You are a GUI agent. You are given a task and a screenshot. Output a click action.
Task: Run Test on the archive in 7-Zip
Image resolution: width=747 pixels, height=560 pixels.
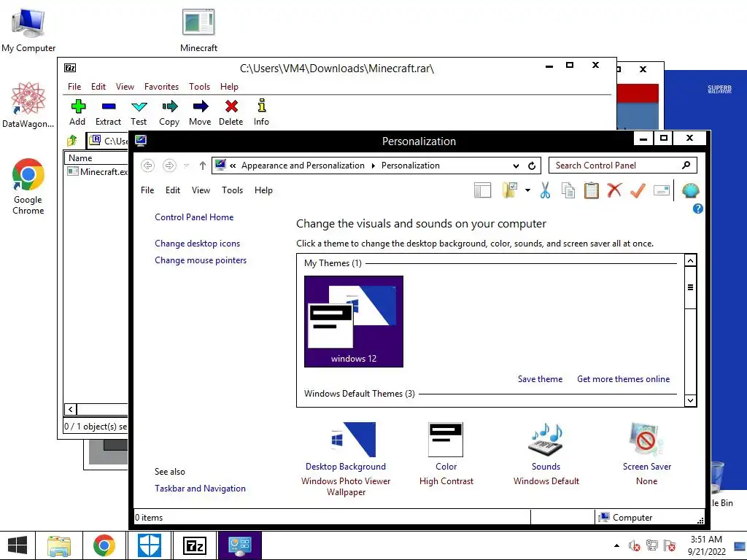(x=139, y=112)
